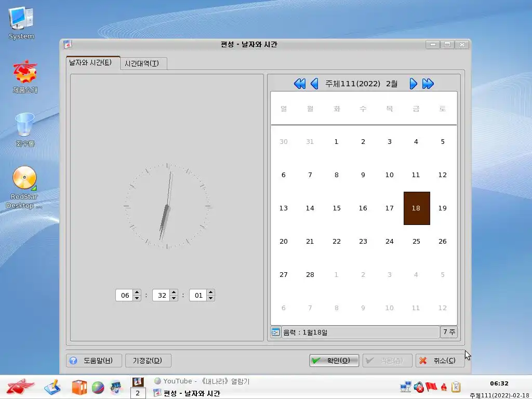Image resolution: width=532 pixels, height=399 pixels.
Task: Increase the minutes spinner value
Action: tap(174, 292)
